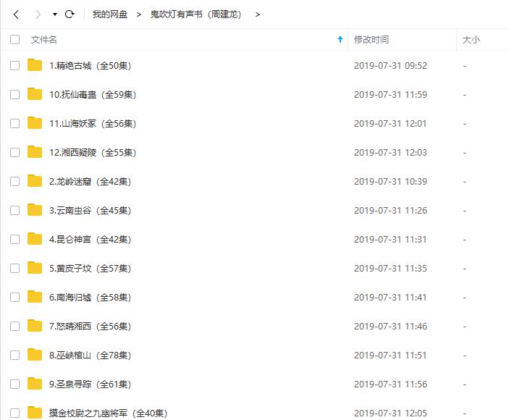The image size is (509, 420).
Task: Click the blue sort direction arrow
Action: 340,40
